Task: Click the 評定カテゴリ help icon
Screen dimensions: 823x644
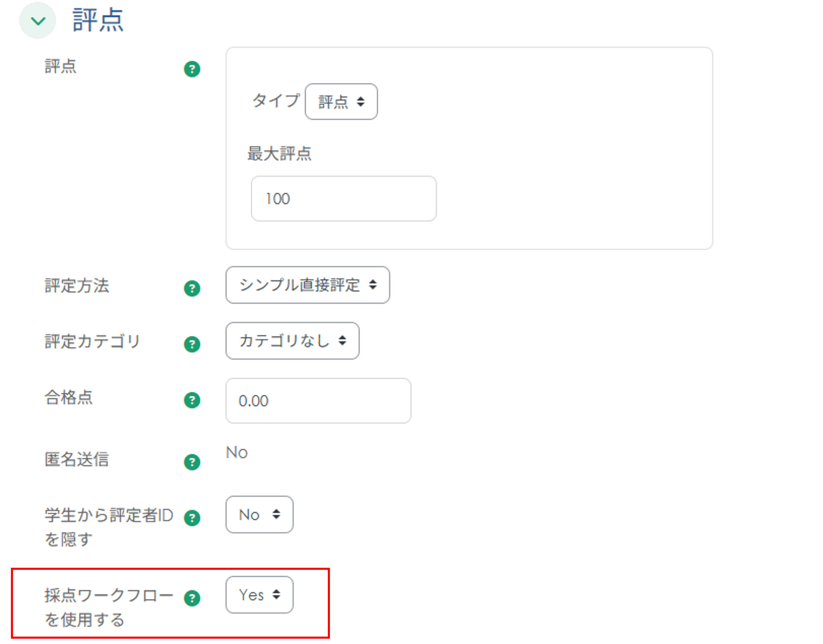Action: 192,344
